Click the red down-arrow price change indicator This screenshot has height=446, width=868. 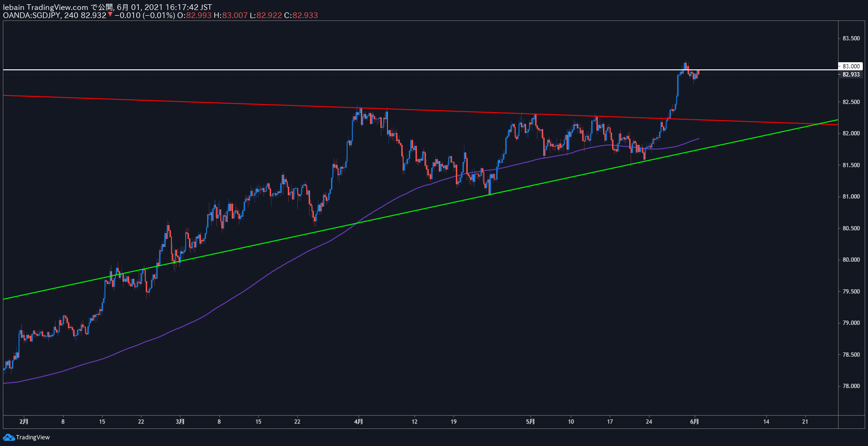click(110, 15)
